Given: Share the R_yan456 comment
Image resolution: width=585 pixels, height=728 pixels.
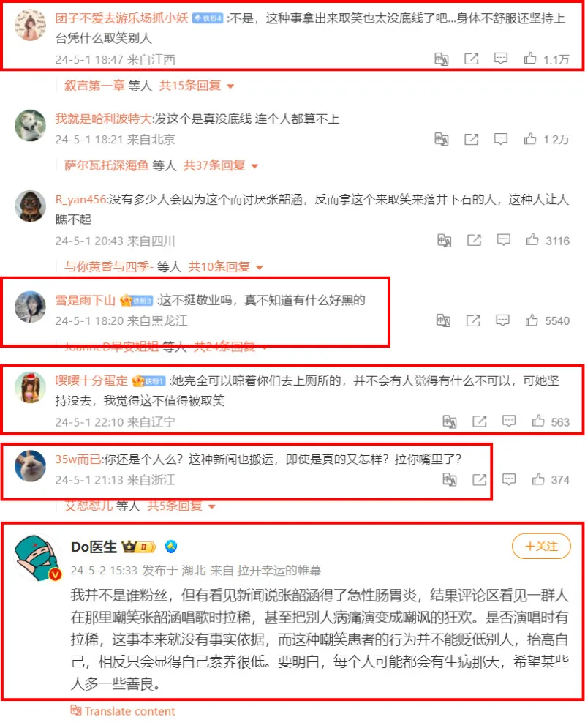Looking at the screenshot, I should 474,240.
